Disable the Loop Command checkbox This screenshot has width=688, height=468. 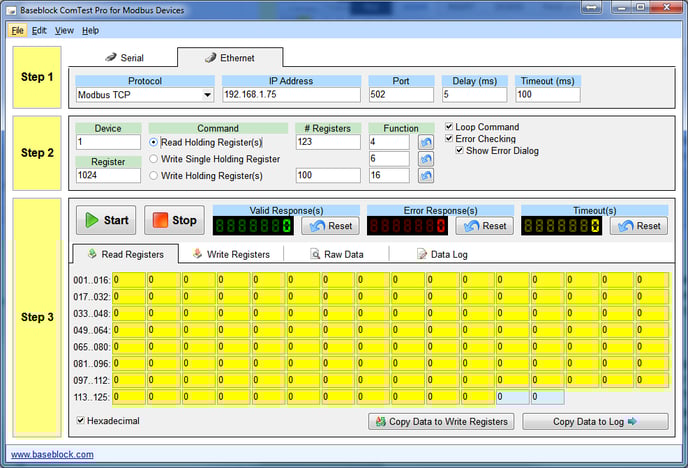[x=449, y=127]
